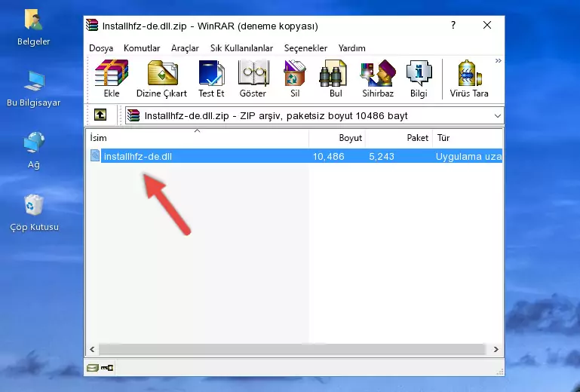Sort by İsim column header

pos(198,137)
